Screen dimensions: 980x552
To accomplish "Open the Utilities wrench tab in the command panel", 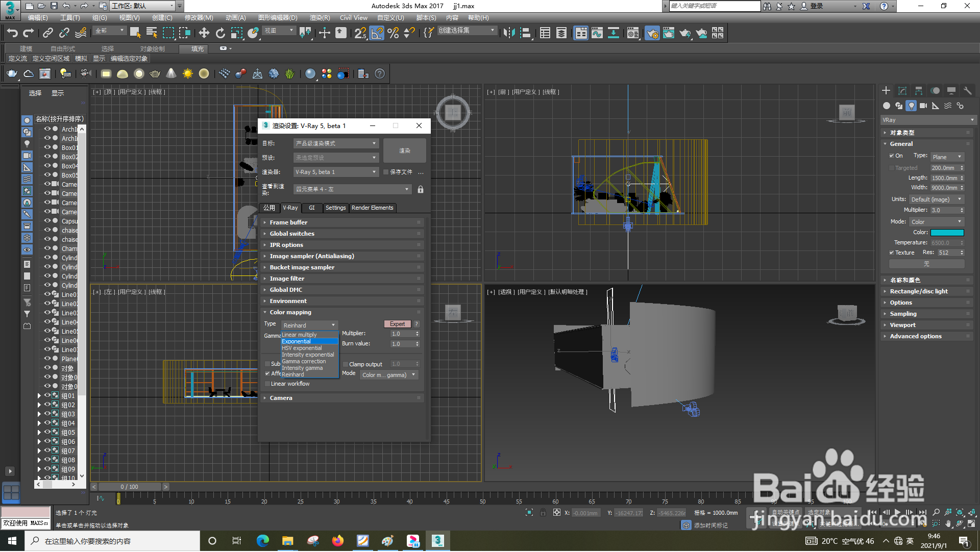I will (x=967, y=90).
